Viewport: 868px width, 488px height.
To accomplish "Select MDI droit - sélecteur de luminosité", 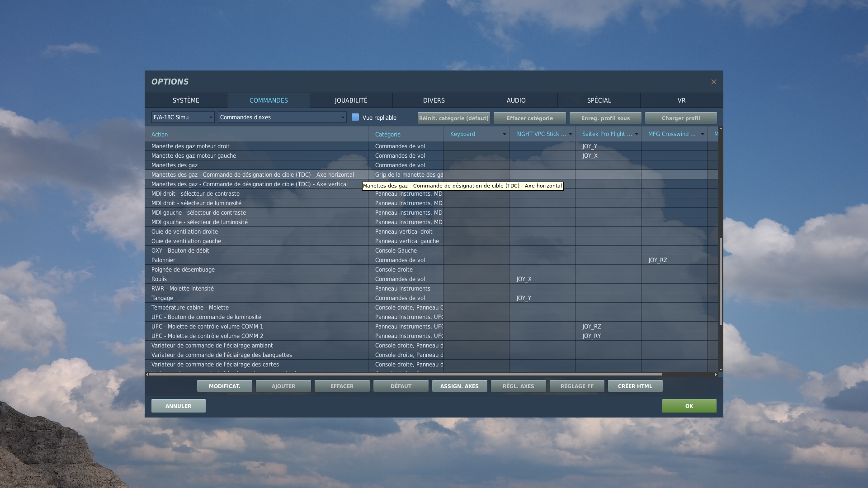I will (x=431, y=203).
